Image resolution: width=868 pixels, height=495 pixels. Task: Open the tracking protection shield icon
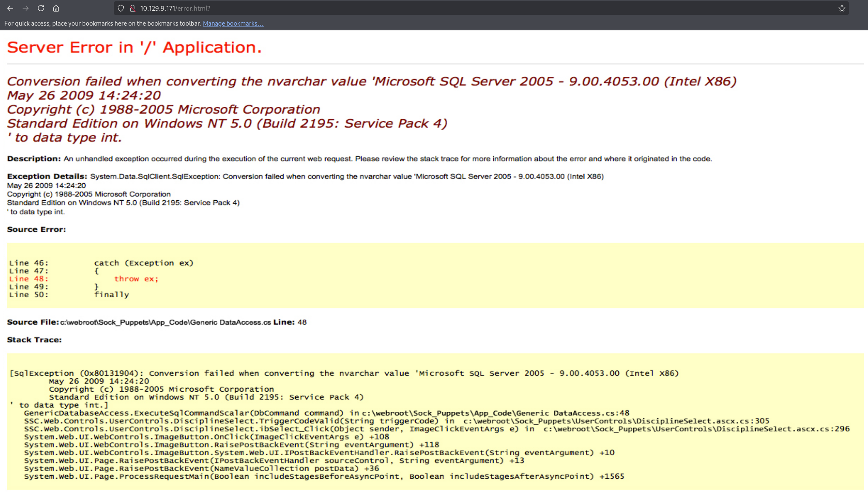(x=121, y=8)
